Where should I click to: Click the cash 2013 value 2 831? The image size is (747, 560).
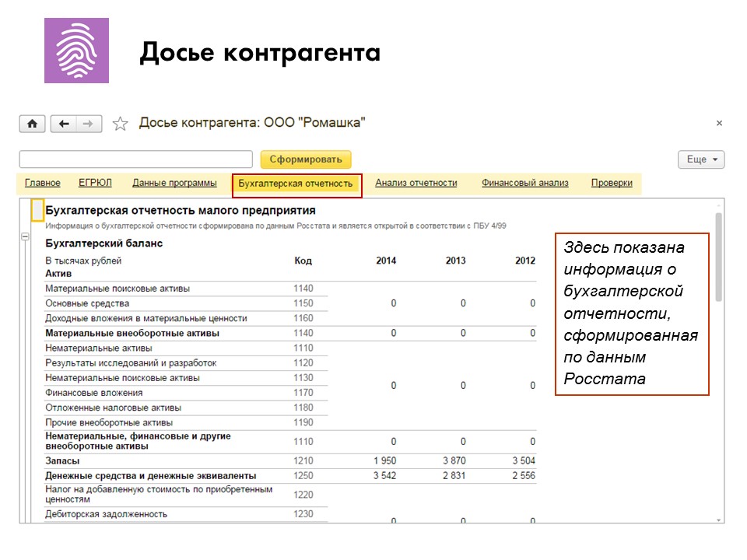click(x=454, y=476)
